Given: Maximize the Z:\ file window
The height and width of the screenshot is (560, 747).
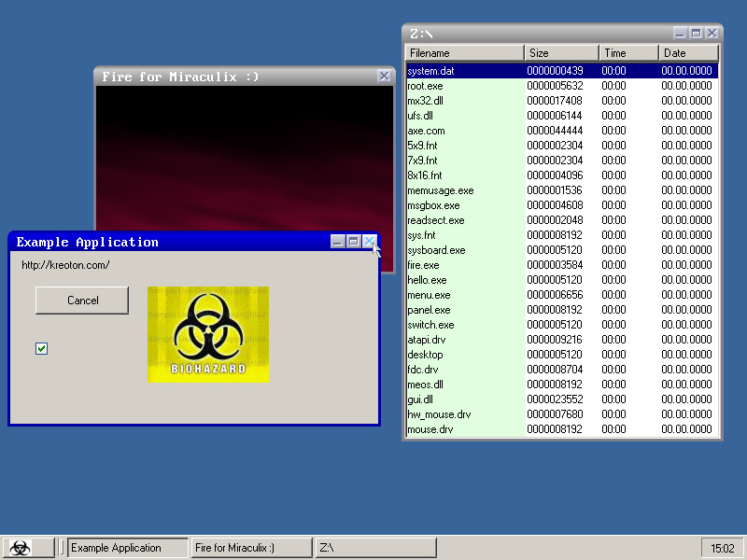Looking at the screenshot, I should pyautogui.click(x=696, y=33).
